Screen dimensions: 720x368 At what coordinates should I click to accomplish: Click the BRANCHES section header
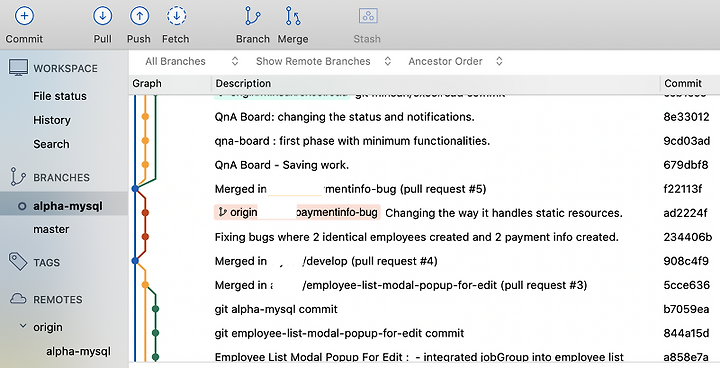(x=62, y=177)
